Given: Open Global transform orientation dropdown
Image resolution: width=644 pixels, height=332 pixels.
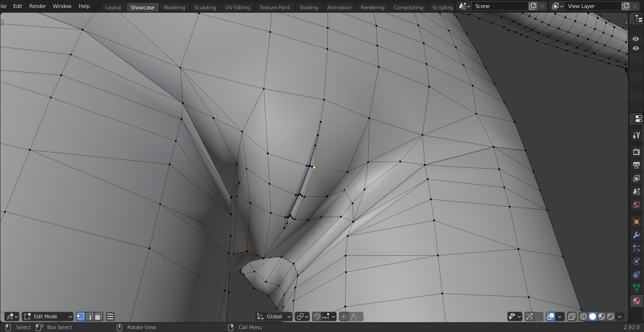Looking at the screenshot, I should (274, 316).
